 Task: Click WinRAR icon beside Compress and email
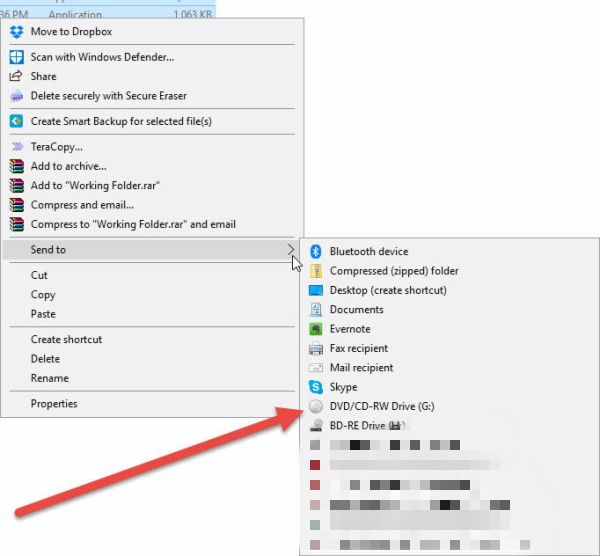tap(16, 205)
